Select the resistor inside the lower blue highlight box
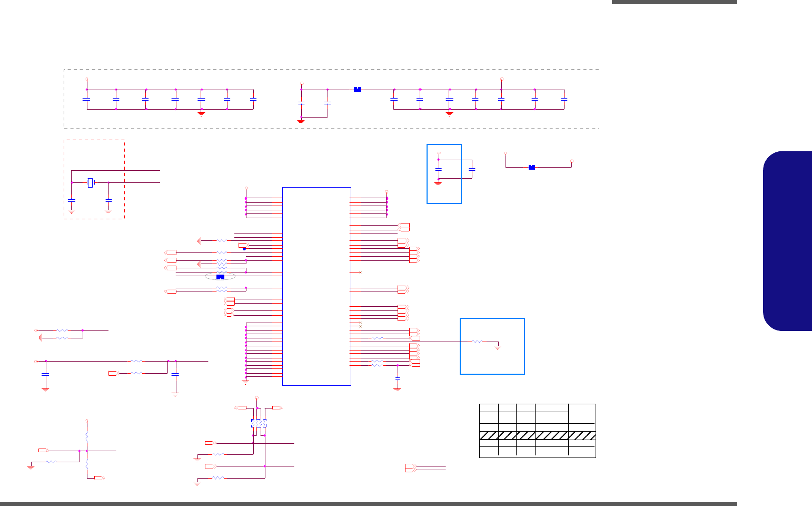 [477, 342]
